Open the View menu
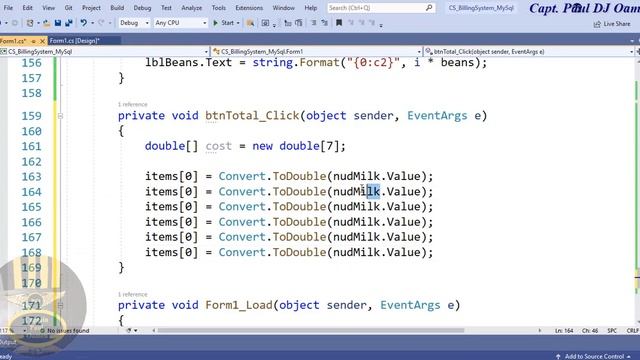The height and width of the screenshot is (360, 640). (x=48, y=8)
